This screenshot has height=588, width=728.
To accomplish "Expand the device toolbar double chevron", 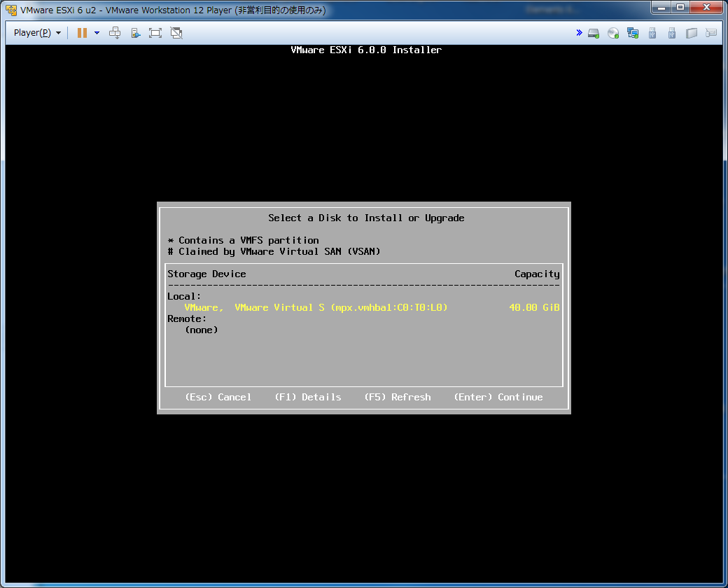I will point(579,32).
